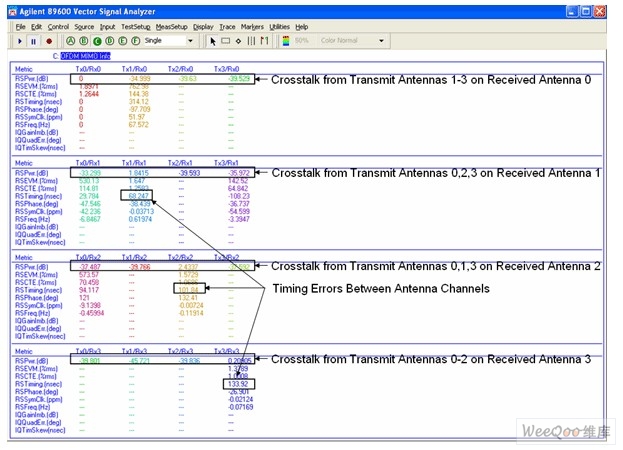Open the Display menu
Viewport: 623px width, 450px height.
[203, 27]
